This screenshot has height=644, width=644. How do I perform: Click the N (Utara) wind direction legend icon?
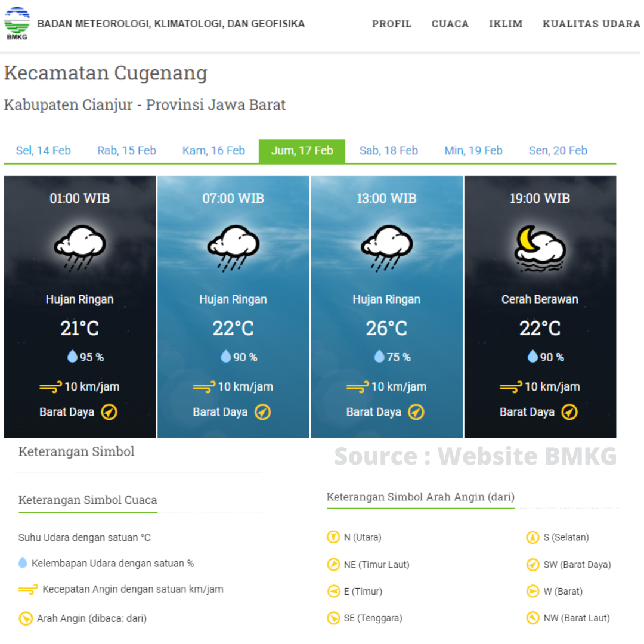click(x=333, y=537)
